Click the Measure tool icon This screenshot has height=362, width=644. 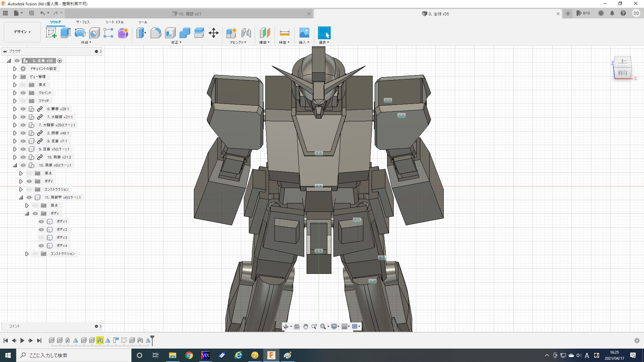pyautogui.click(x=284, y=33)
